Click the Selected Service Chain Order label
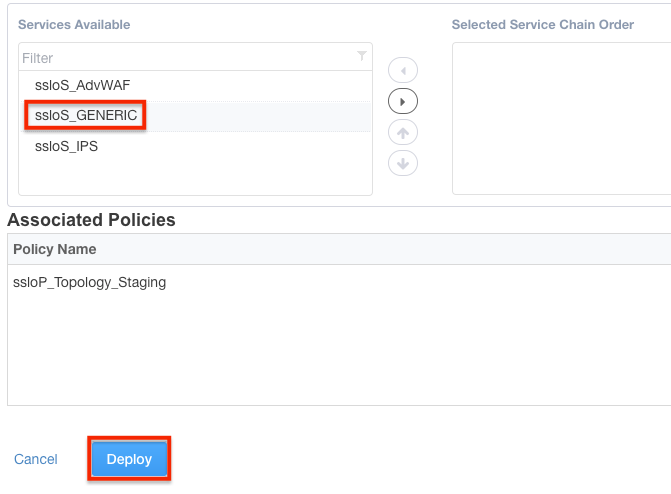Viewport: 671px width, 494px height. click(x=542, y=24)
